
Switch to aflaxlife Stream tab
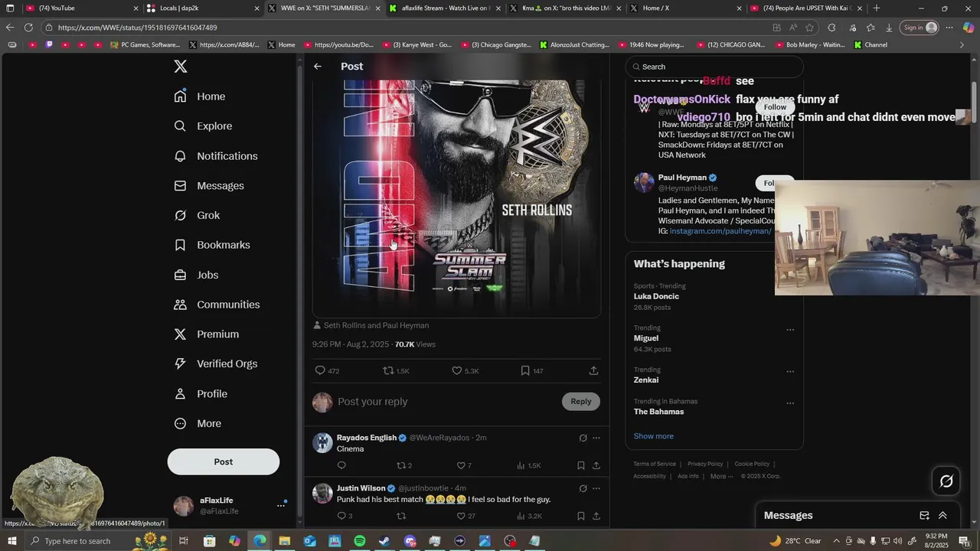[445, 8]
